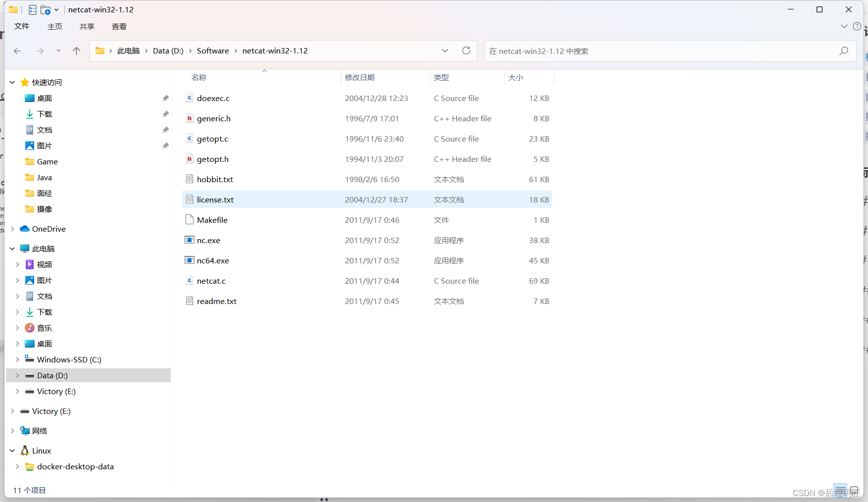Click the license.txt document icon
The image size is (868, 502).
[x=189, y=200]
